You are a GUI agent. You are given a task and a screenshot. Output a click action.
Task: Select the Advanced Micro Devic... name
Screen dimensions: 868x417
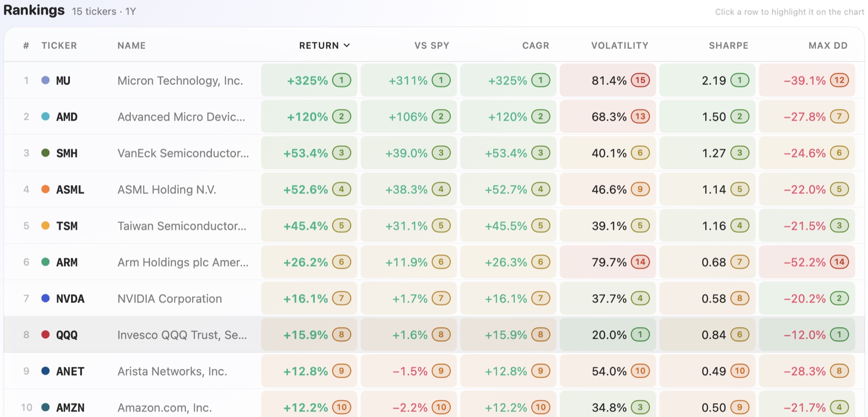pyautogui.click(x=181, y=117)
